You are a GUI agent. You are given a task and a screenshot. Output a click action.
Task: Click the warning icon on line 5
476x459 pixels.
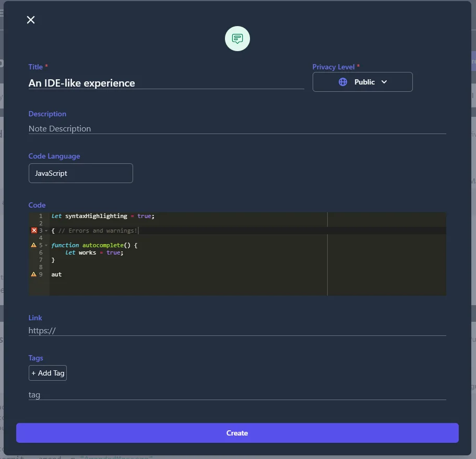tap(34, 245)
